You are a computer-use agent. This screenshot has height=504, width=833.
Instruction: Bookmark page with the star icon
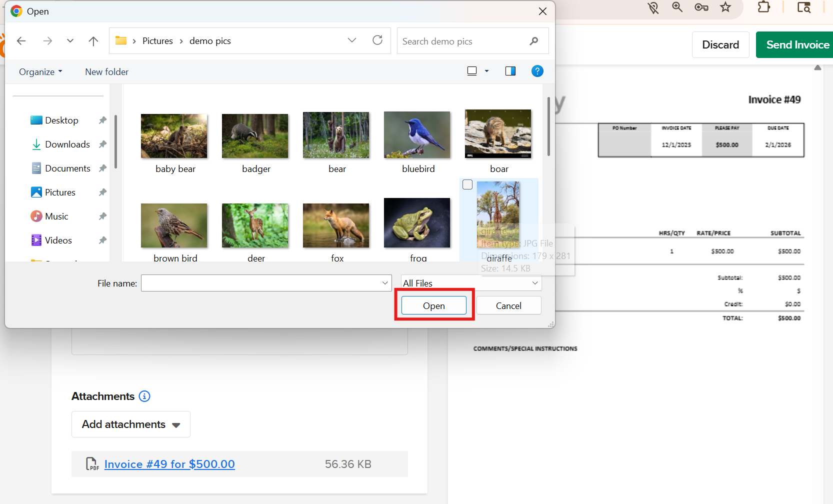point(725,7)
